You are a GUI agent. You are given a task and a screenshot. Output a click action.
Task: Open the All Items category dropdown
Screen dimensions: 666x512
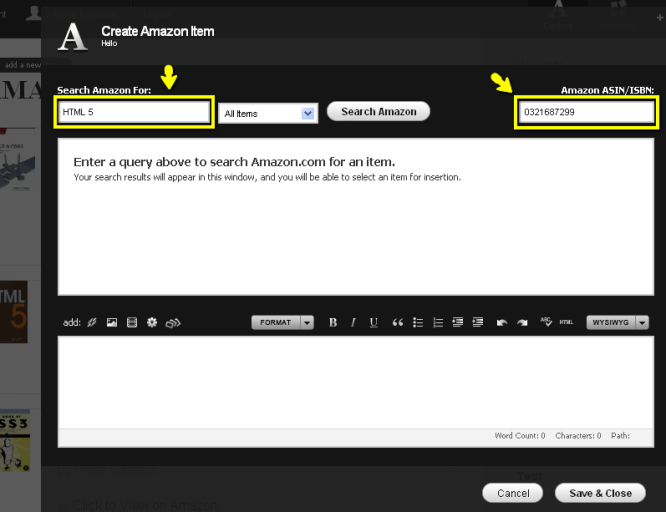[x=268, y=114]
